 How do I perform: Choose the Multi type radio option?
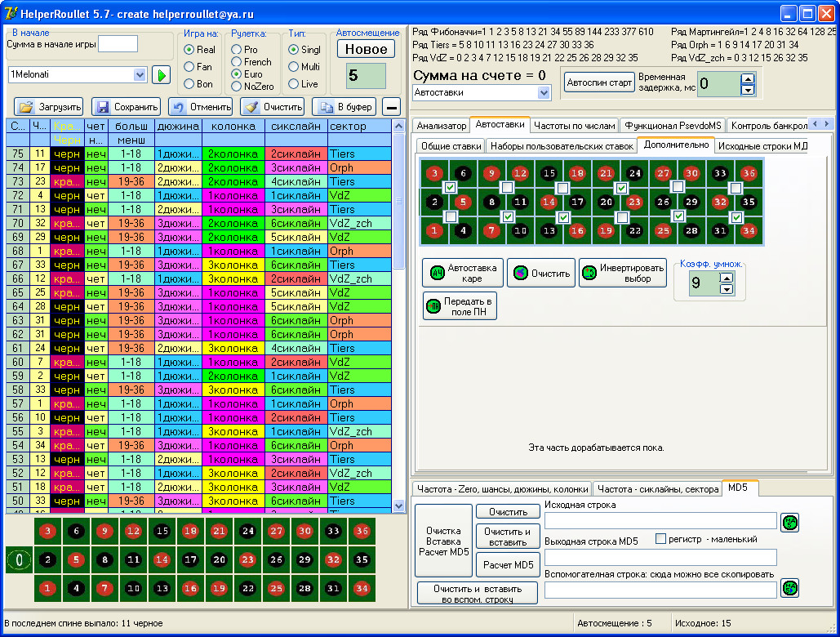tap(294, 67)
